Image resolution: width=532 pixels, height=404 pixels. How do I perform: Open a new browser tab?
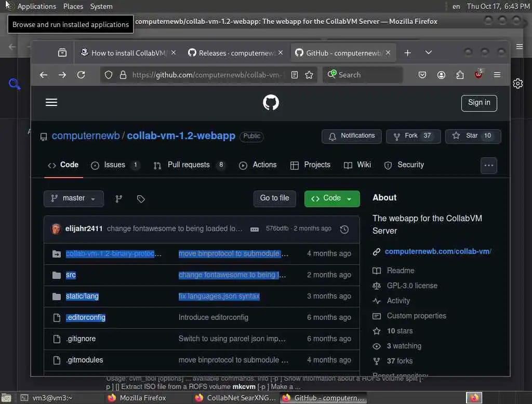[407, 53]
